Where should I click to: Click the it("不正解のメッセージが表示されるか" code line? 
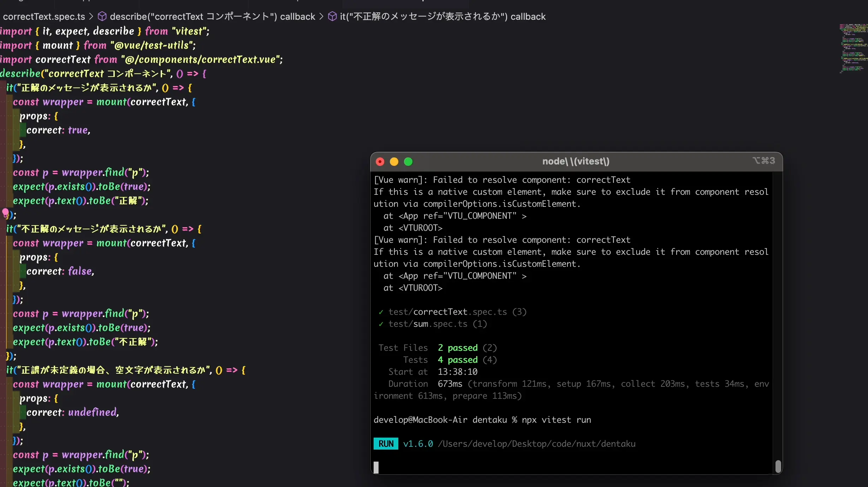104,229
